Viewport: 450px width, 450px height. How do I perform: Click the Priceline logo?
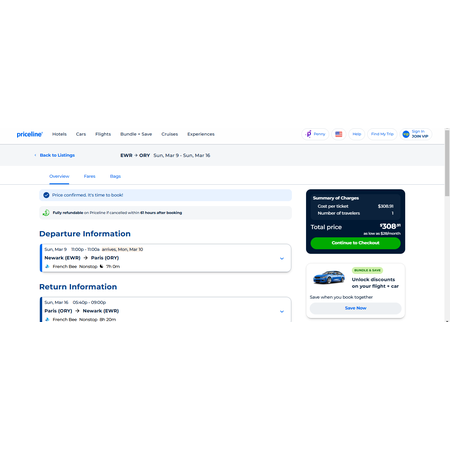[x=30, y=134]
